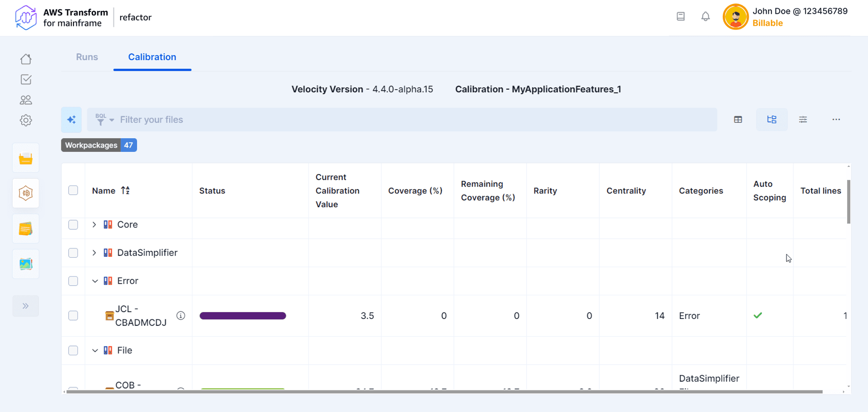Select the tree hierarchy view icon

(772, 120)
